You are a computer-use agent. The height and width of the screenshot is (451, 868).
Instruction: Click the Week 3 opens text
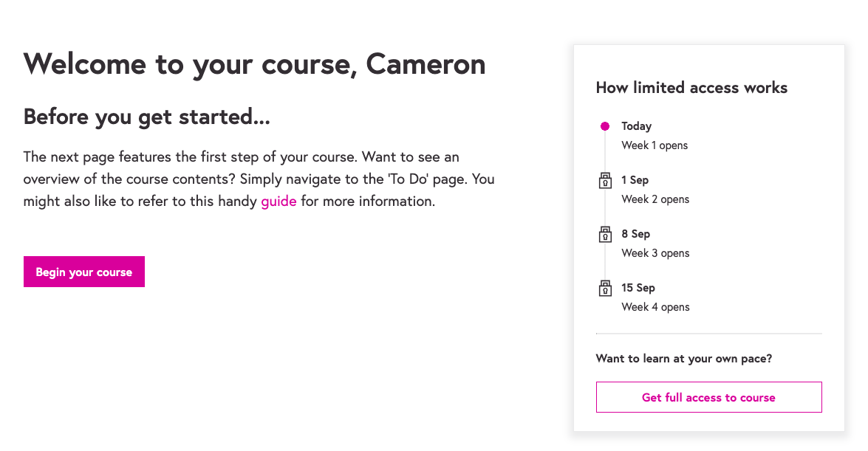(x=655, y=253)
